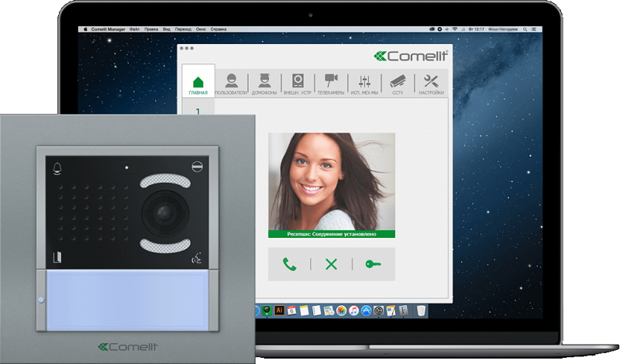Open App Store from the Dock

coord(366,311)
